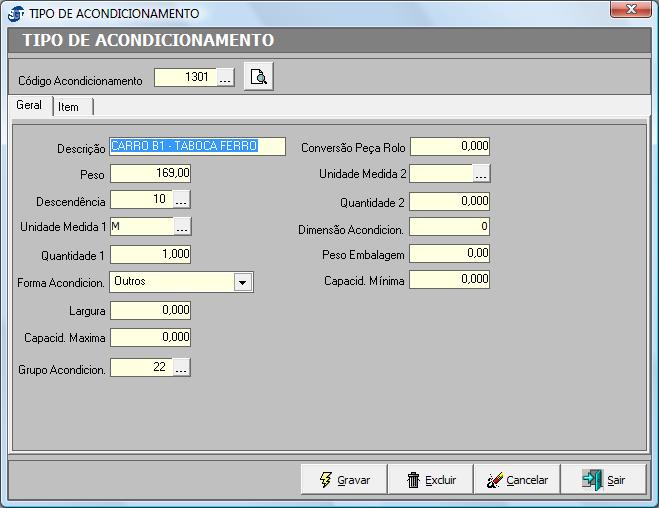
Task: Select the Geral tab
Action: point(29,106)
